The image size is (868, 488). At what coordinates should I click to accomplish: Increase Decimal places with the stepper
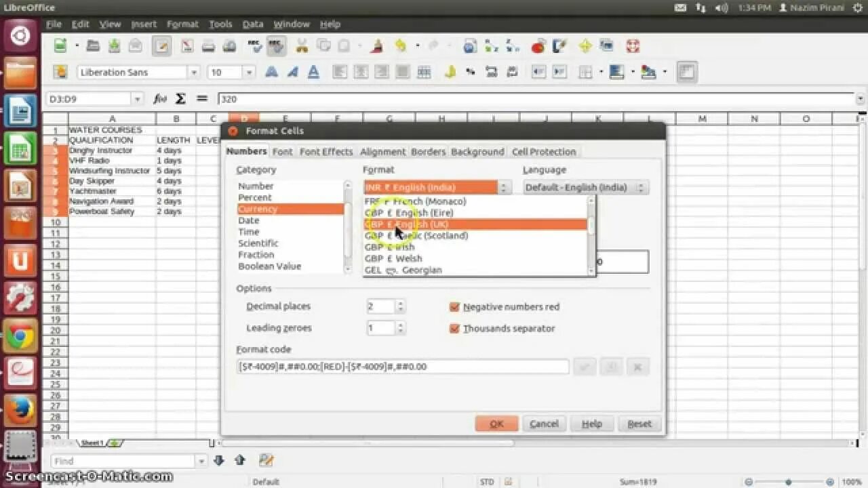tap(401, 303)
